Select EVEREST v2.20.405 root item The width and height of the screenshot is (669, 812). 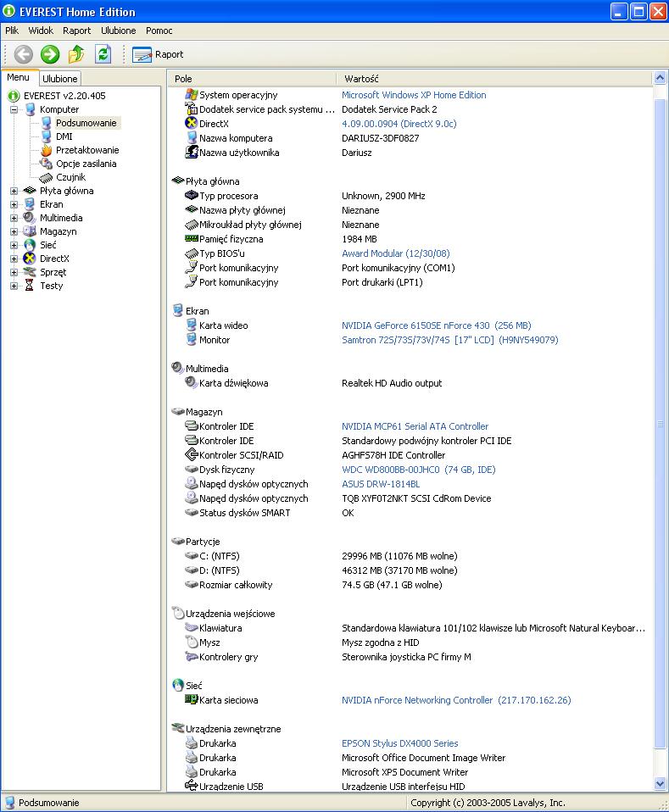(64, 96)
